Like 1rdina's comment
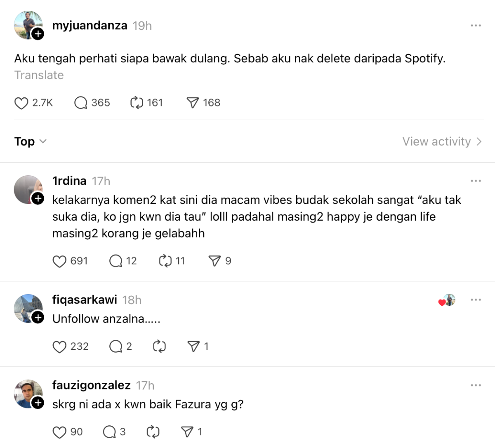This screenshot has height=448, width=495. pos(59,261)
